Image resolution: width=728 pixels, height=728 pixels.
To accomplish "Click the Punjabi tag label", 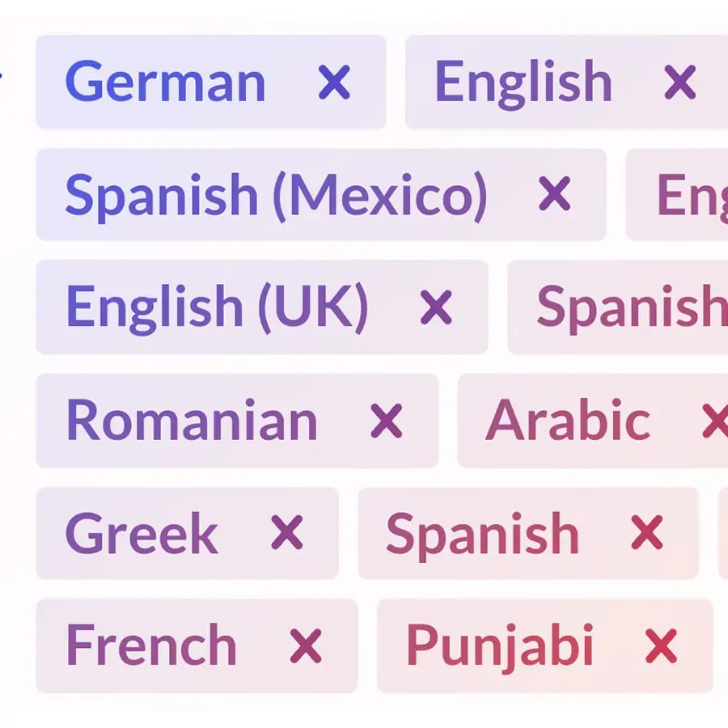I will click(x=500, y=647).
